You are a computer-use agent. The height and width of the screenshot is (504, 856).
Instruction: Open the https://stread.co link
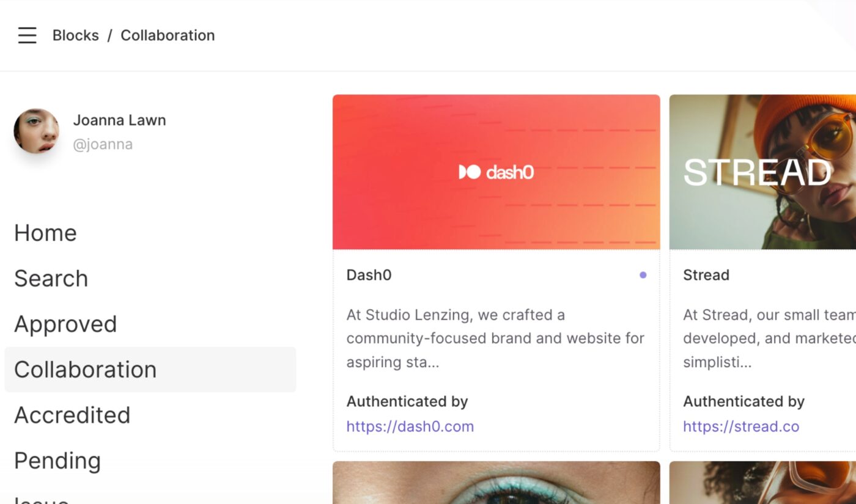click(x=740, y=426)
